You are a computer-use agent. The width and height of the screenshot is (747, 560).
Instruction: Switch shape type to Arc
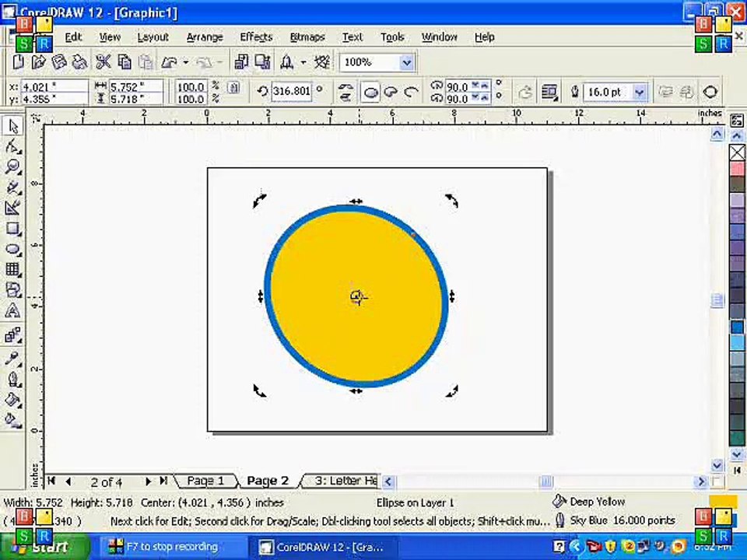411,92
